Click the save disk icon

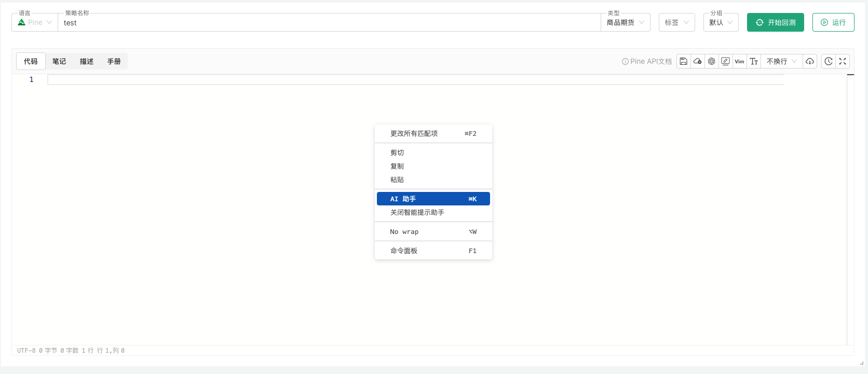[684, 61]
